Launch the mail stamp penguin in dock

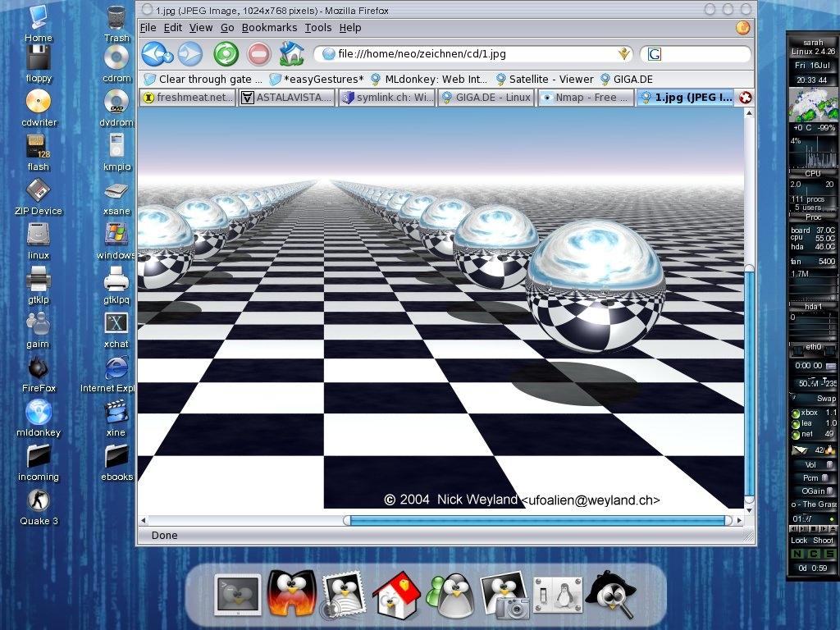[x=344, y=594]
